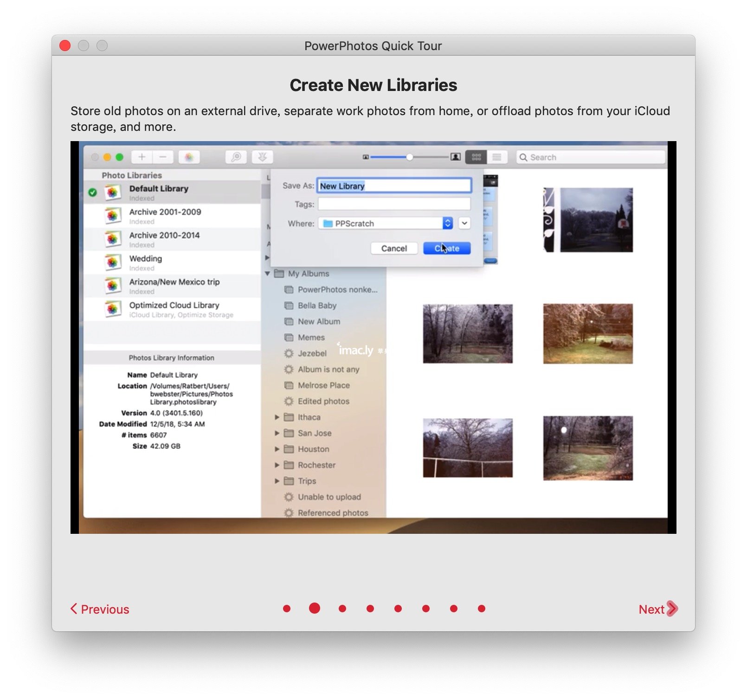Jump to the fourth tour page dot
747x700 pixels.
tap(370, 609)
